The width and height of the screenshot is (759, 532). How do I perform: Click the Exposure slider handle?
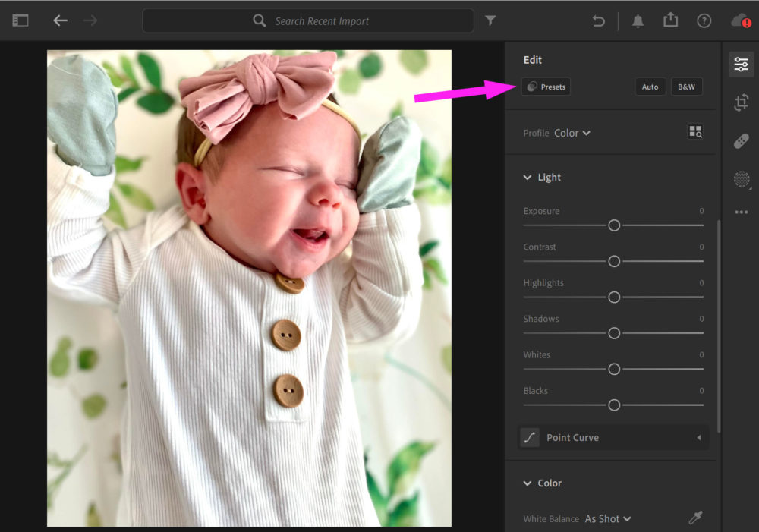click(614, 225)
